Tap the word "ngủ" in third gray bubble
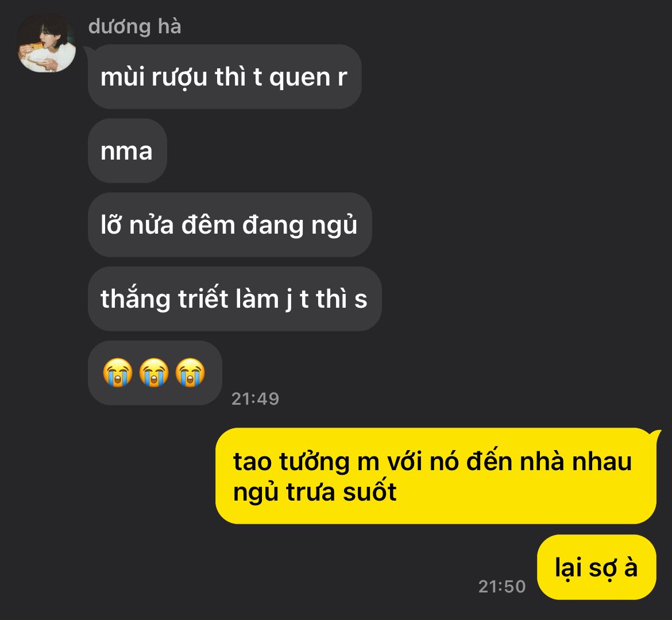672x620 pixels. click(334, 226)
